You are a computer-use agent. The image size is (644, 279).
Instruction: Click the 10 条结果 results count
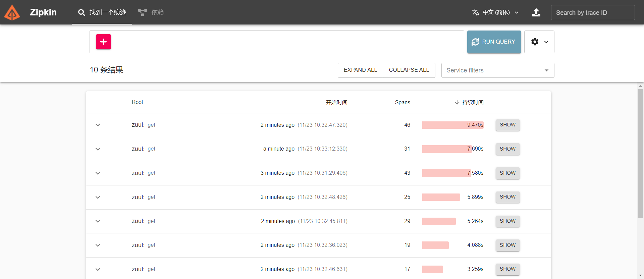click(106, 70)
